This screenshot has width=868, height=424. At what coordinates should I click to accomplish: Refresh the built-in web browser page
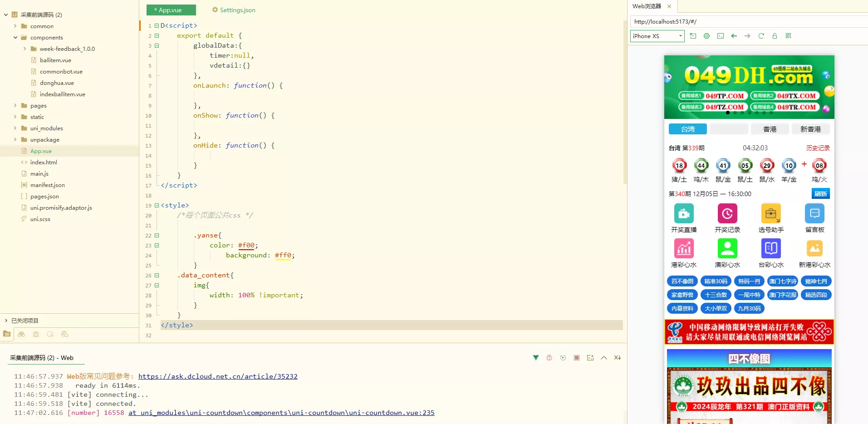coord(761,36)
